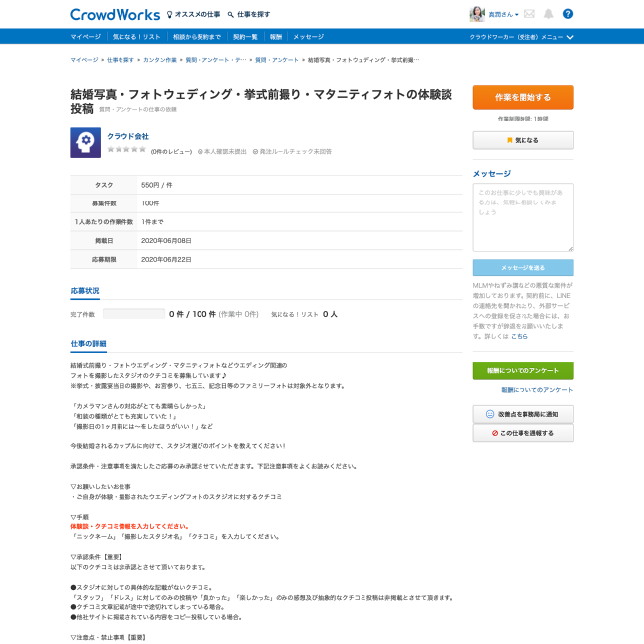Expand the クラウドワーカー(受注者)メニュー dropdown
The width and height of the screenshot is (644, 644).
522,37
